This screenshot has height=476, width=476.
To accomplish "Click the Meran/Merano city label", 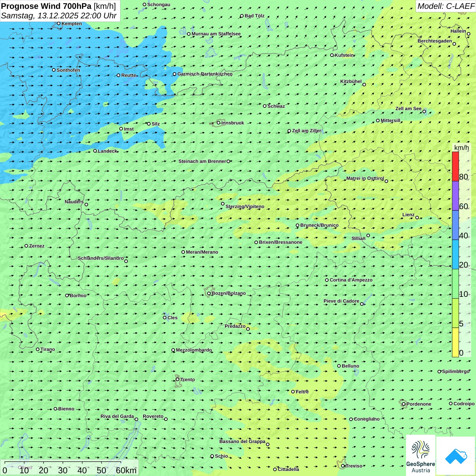I will click(202, 252).
